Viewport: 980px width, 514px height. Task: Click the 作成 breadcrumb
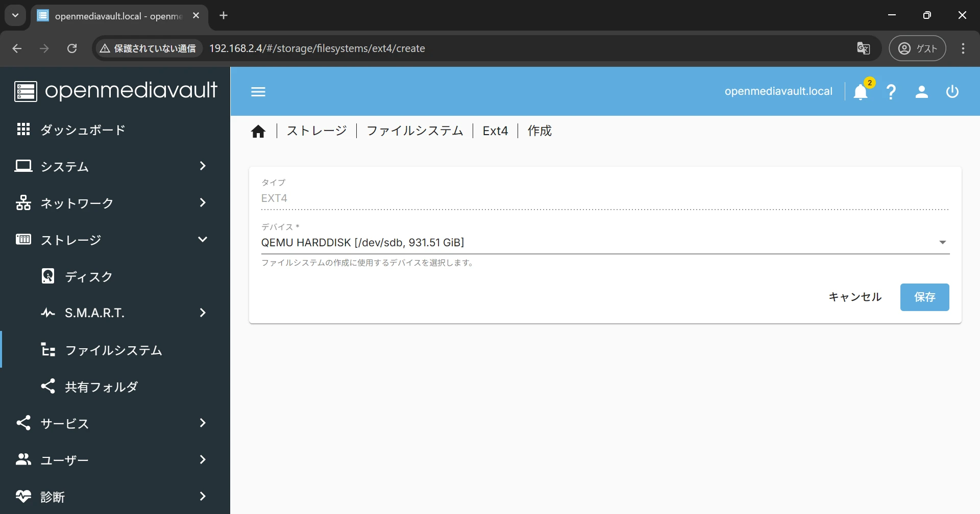pyautogui.click(x=540, y=131)
